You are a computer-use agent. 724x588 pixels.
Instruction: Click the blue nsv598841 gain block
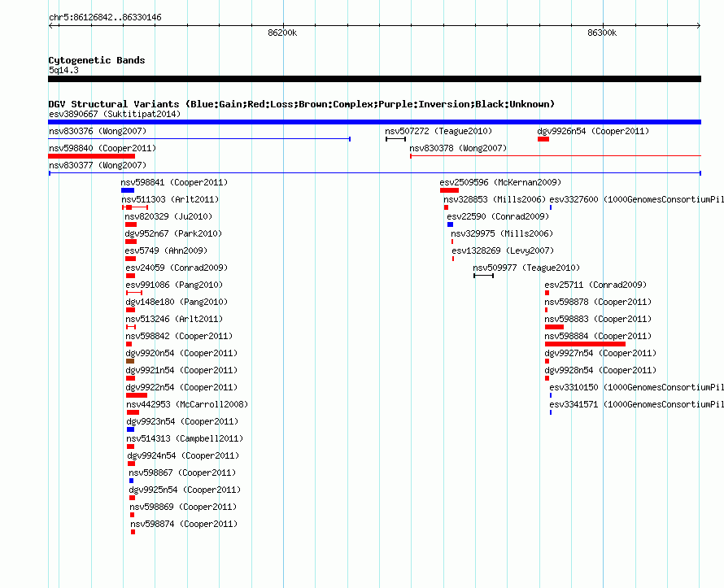pyautogui.click(x=128, y=190)
